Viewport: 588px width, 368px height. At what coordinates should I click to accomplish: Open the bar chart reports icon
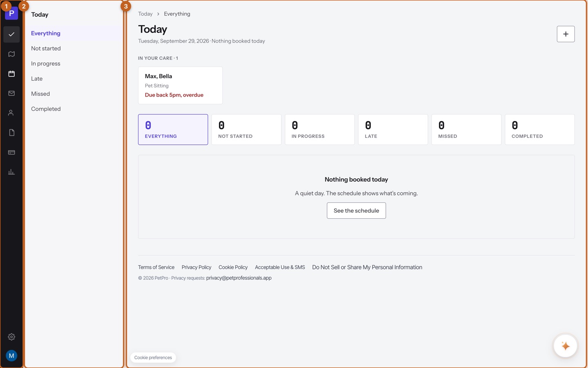tap(11, 172)
